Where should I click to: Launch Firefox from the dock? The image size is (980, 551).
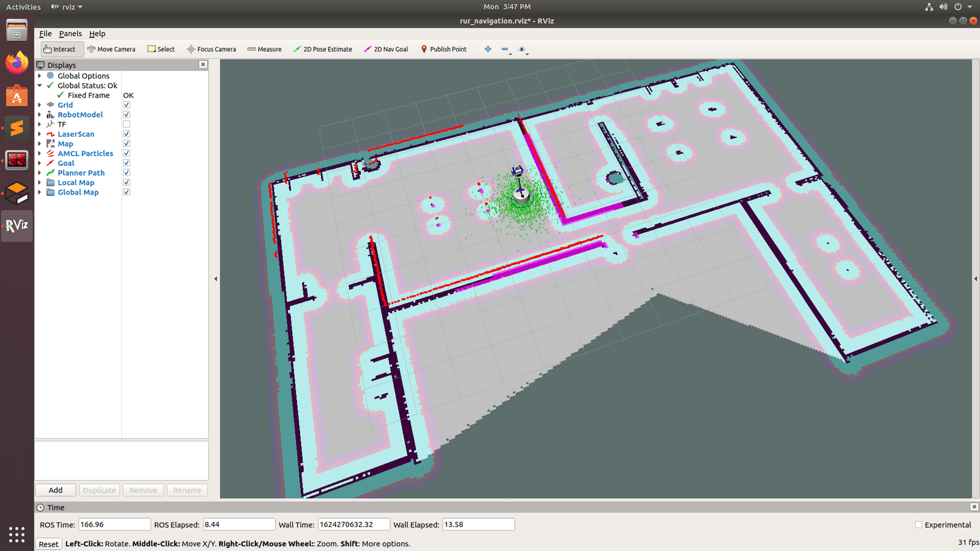pos(17,62)
